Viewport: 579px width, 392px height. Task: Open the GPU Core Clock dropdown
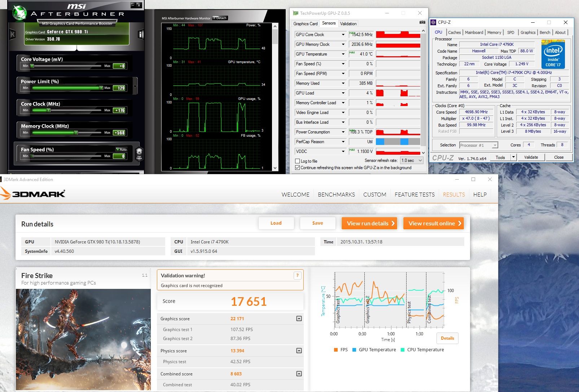tap(343, 35)
